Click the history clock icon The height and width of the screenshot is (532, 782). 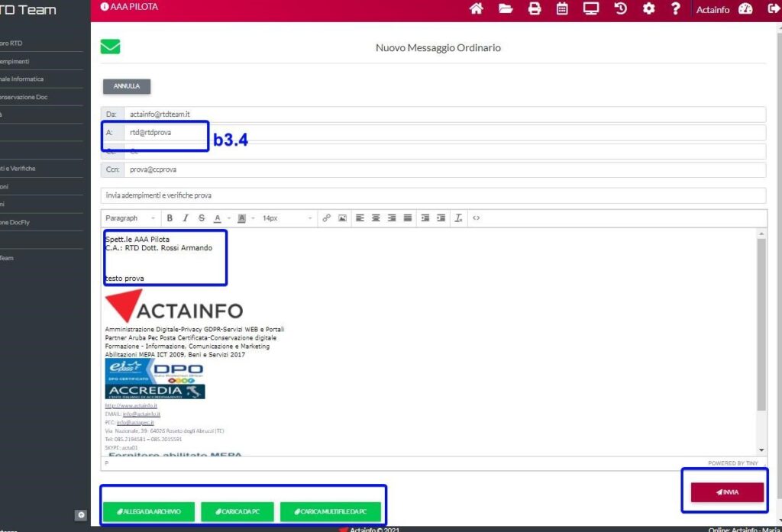point(621,9)
